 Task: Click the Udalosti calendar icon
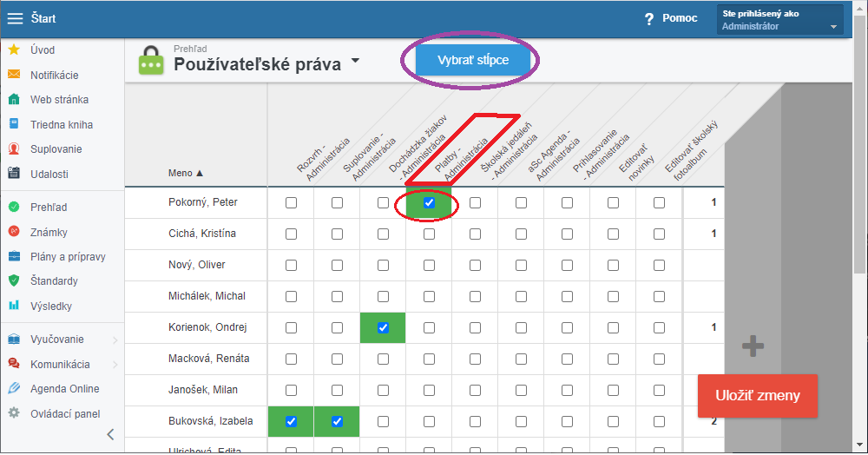pyautogui.click(x=14, y=174)
